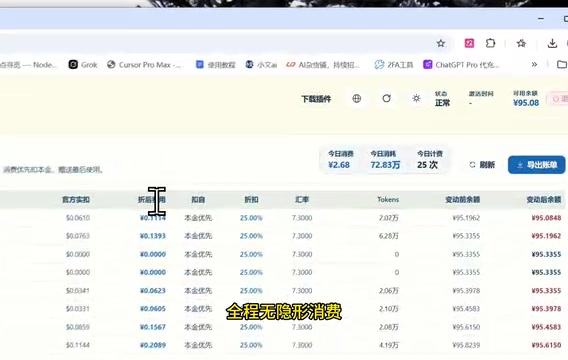Click the 导出账单 button

pos(536,165)
